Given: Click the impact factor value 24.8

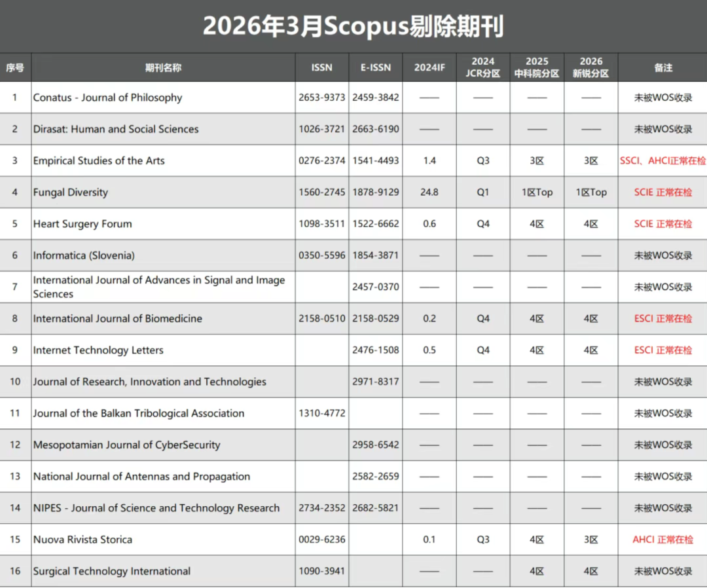Looking at the screenshot, I should coord(429,193).
